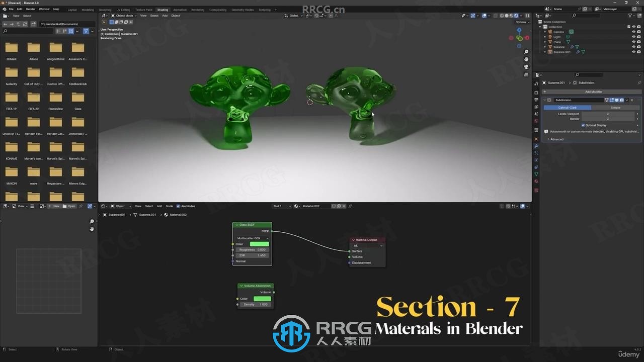This screenshot has height=362, width=644.
Task: Switch to the Modeling workspace tab
Action: tap(88, 10)
